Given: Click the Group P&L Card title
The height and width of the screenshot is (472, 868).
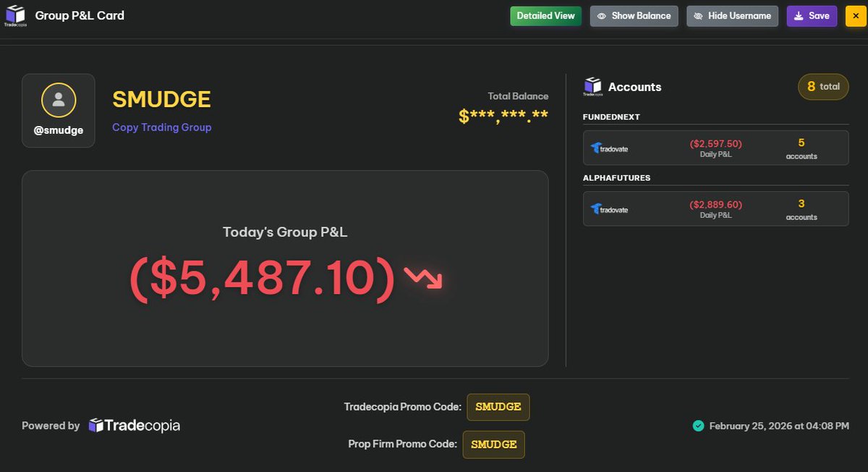Looking at the screenshot, I should coord(80,15).
